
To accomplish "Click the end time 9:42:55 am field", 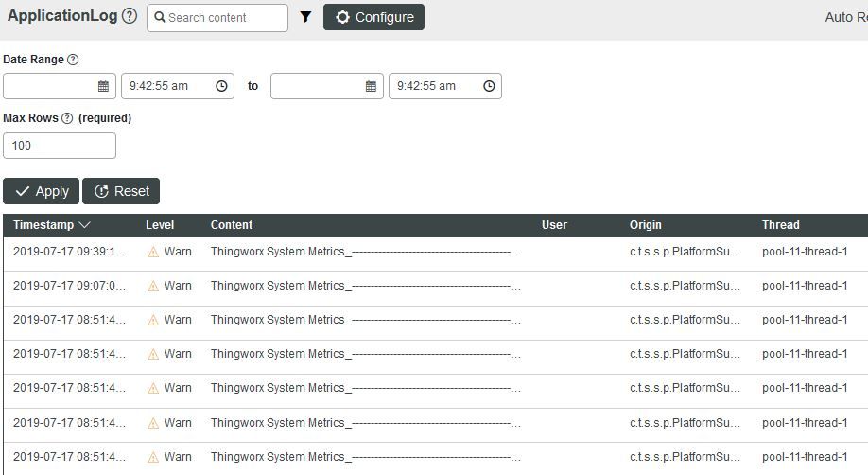I will click(445, 86).
